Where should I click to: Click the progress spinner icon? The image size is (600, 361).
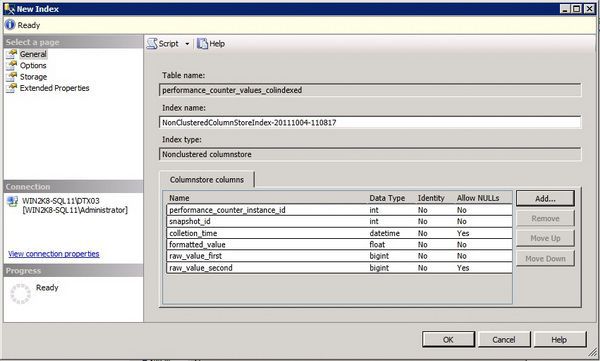[x=20, y=294]
